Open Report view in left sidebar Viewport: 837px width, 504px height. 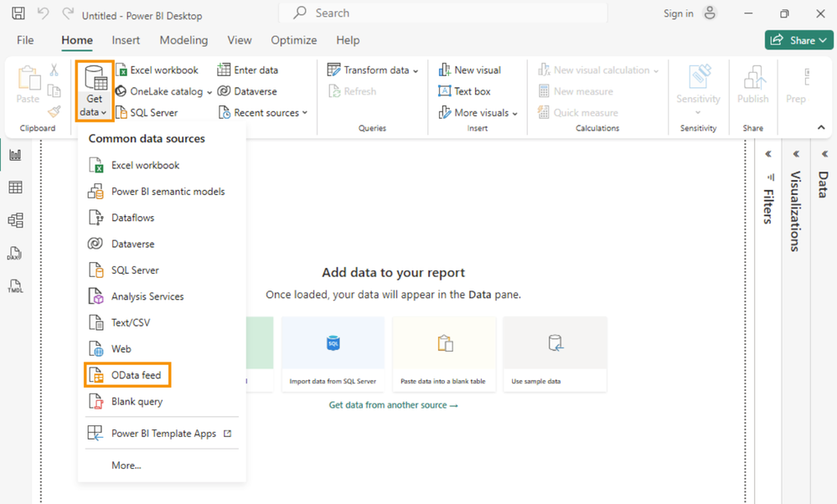[15, 155]
